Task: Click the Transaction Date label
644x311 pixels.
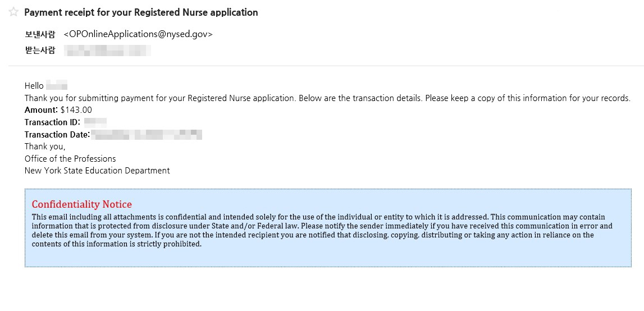Action: (x=57, y=134)
